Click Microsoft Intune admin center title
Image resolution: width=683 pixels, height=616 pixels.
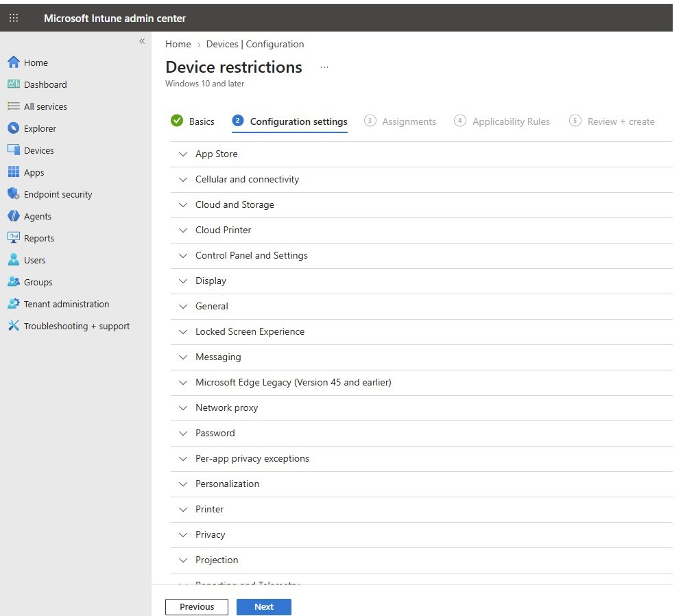(115, 19)
